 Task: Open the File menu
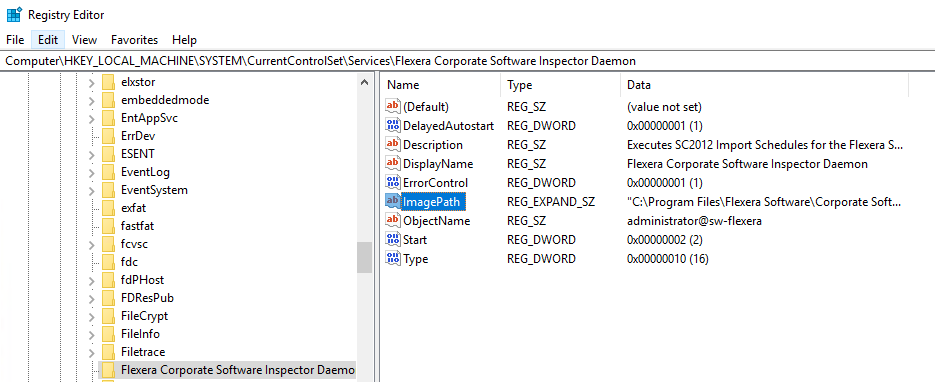[x=15, y=40]
